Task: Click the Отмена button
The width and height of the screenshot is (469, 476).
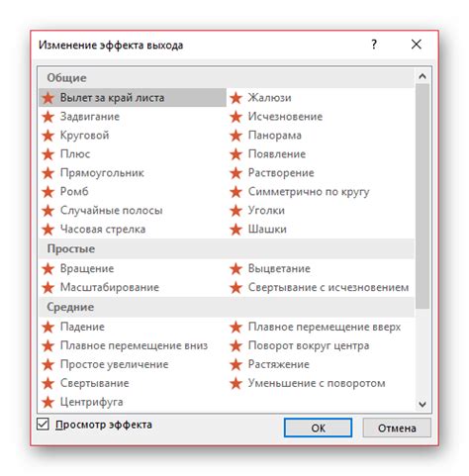Action: point(397,428)
